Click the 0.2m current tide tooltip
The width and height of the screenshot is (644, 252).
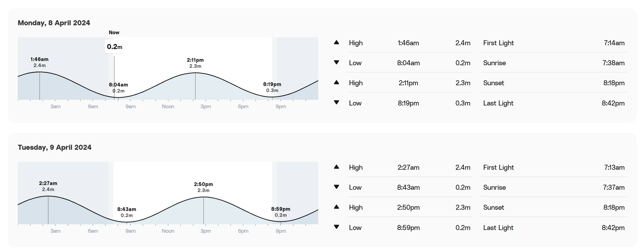click(115, 47)
